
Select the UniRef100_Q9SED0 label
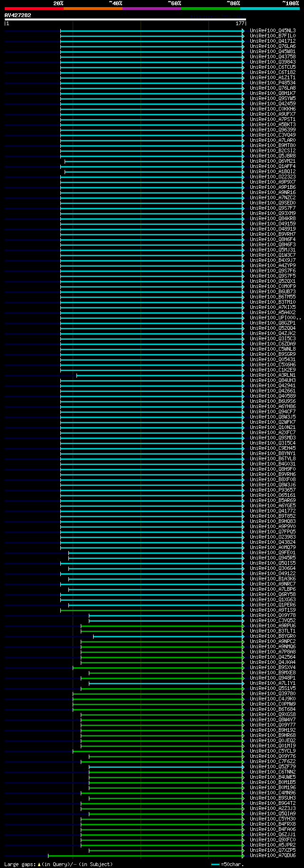(273, 203)
